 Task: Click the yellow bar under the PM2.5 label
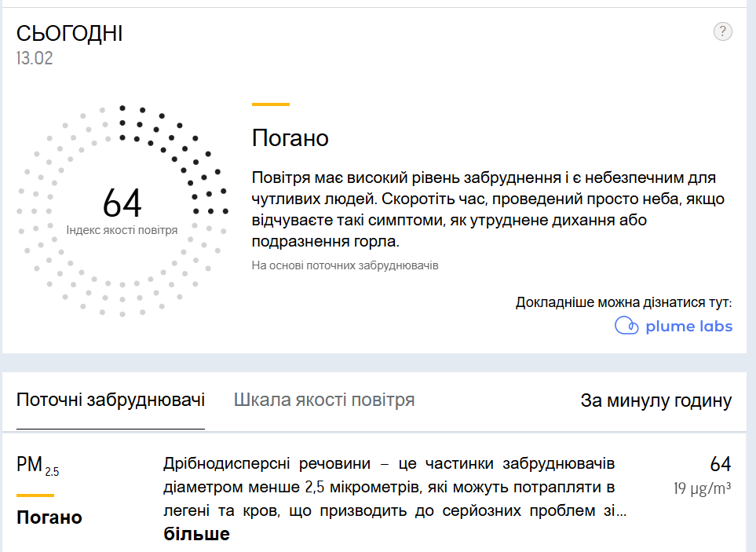point(35,495)
